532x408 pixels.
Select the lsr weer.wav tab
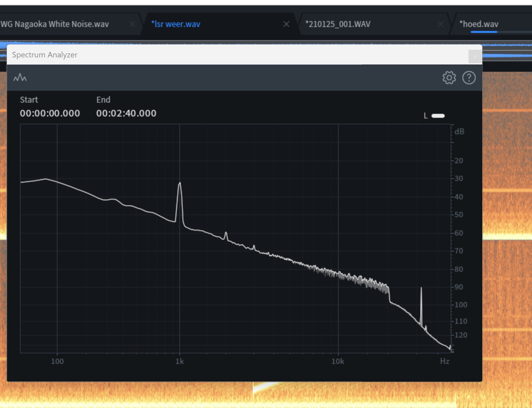tap(176, 24)
